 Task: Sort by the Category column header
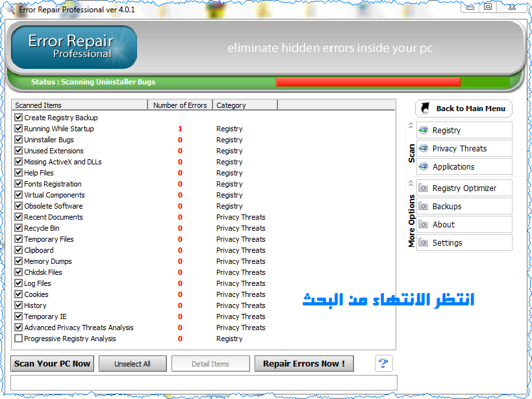(245, 105)
